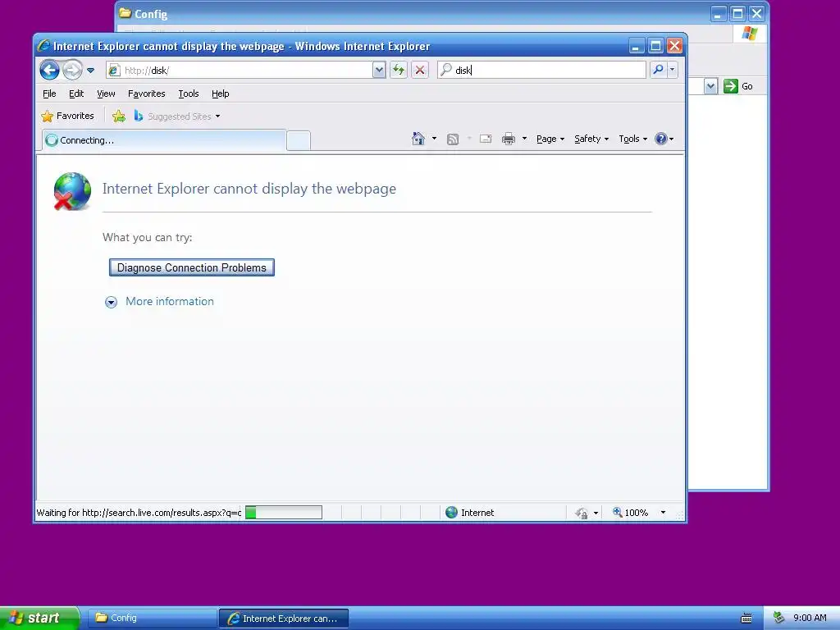
Task: Open the Page command bar menu
Action: tap(550, 139)
